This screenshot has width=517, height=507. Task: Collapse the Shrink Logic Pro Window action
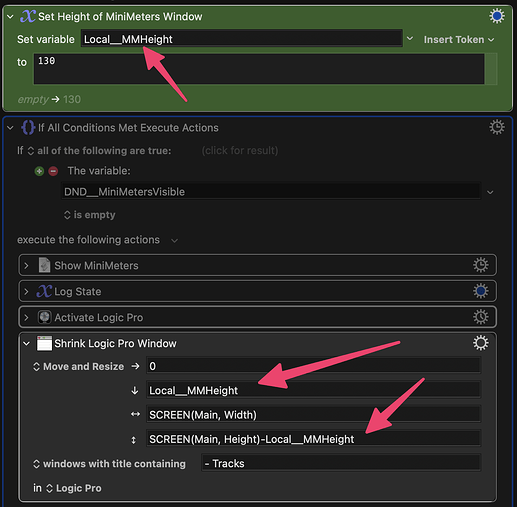(x=26, y=343)
